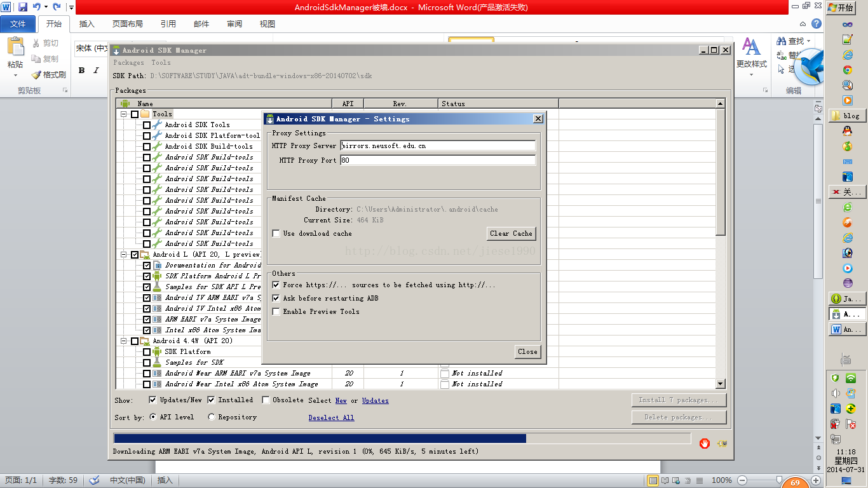
Task: Open the Word File (文件) tab
Action: pyautogui.click(x=18, y=24)
